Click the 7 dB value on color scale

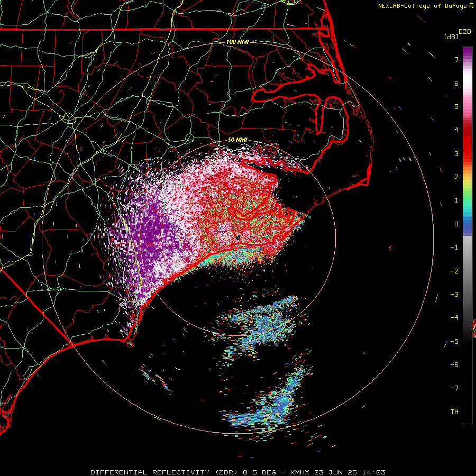pyautogui.click(x=456, y=59)
